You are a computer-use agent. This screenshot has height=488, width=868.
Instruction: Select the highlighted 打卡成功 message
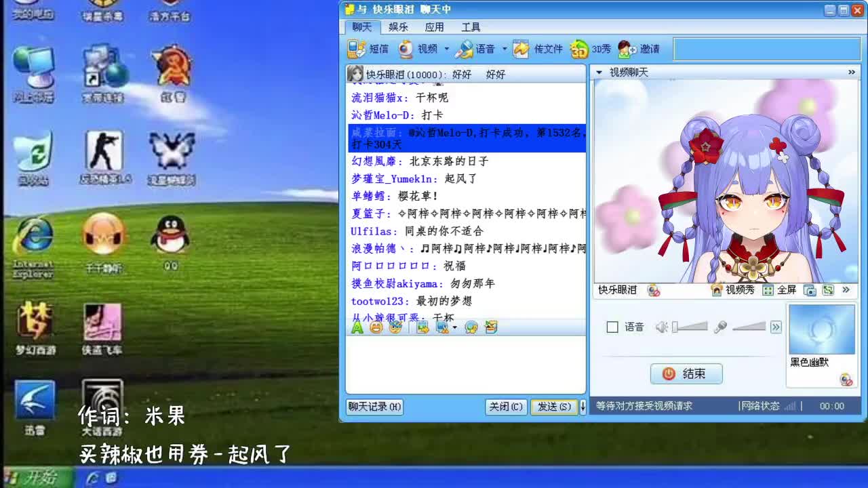[467, 138]
